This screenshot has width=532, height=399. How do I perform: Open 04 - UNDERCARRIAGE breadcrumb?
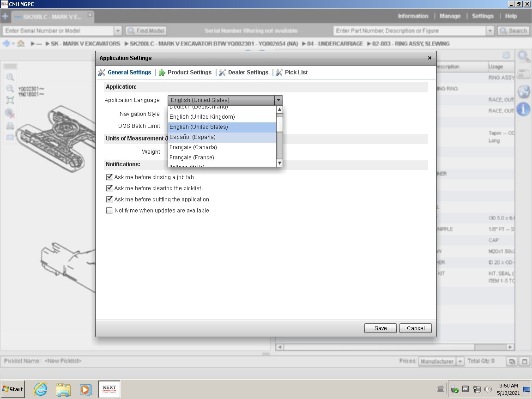335,44
